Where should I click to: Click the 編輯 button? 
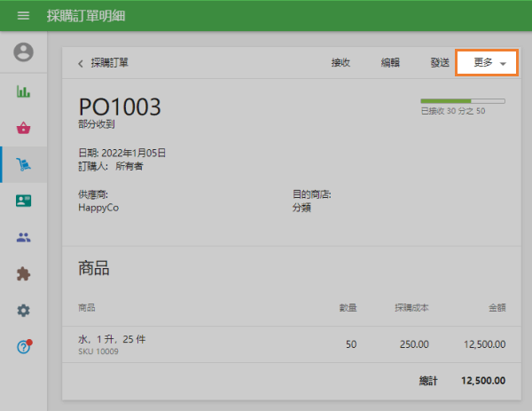click(390, 63)
